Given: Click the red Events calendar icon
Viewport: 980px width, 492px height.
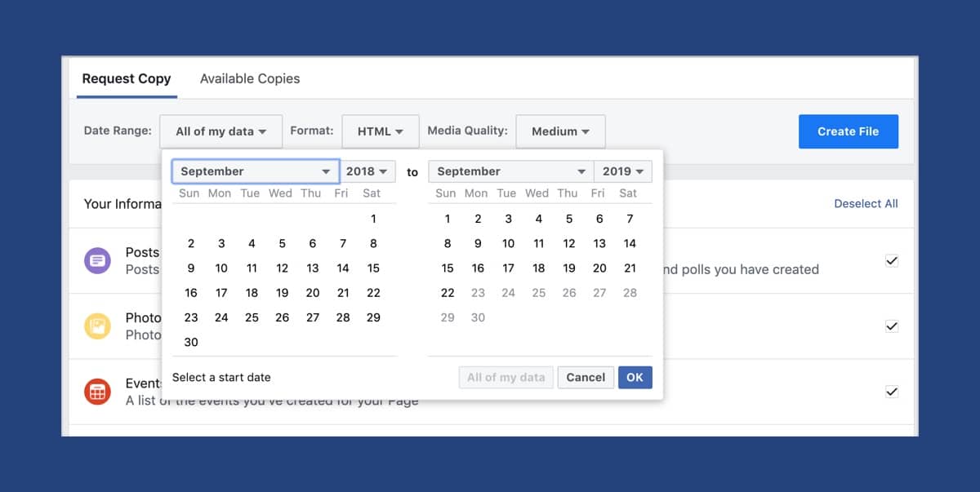Looking at the screenshot, I should pos(97,392).
